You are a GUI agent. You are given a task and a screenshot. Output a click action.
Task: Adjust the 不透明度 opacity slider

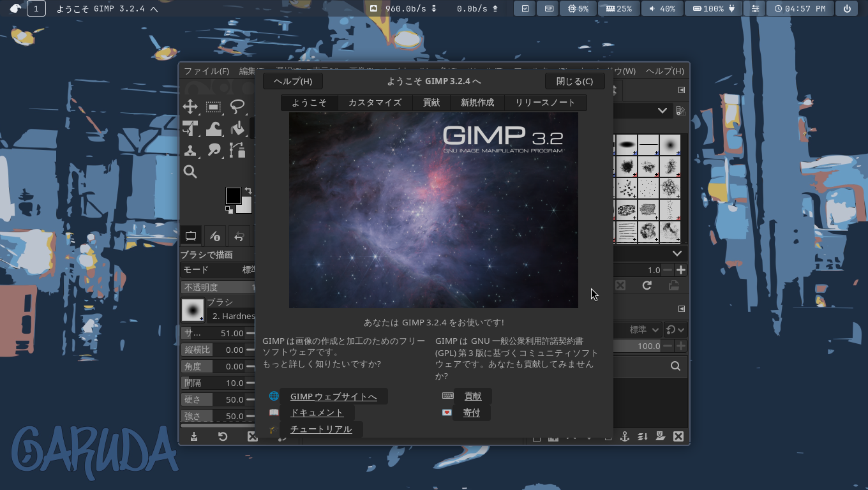point(218,287)
